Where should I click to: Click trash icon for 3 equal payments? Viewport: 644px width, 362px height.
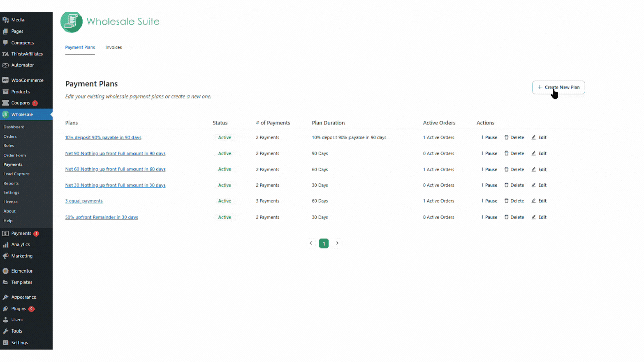[506, 201]
